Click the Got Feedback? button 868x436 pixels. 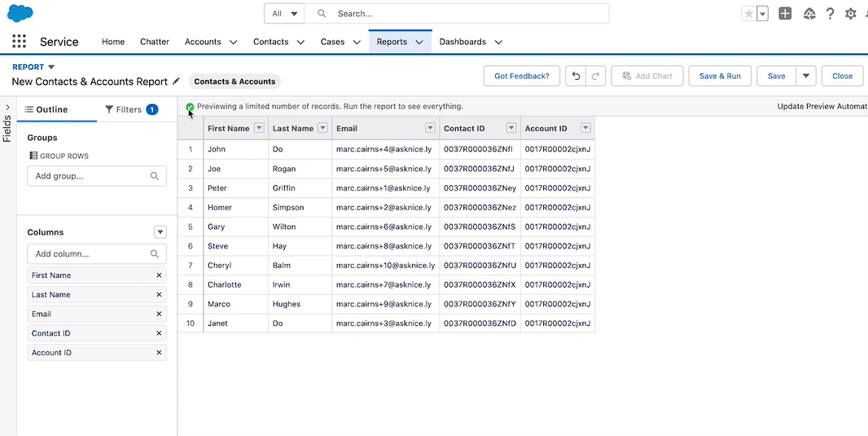522,76
